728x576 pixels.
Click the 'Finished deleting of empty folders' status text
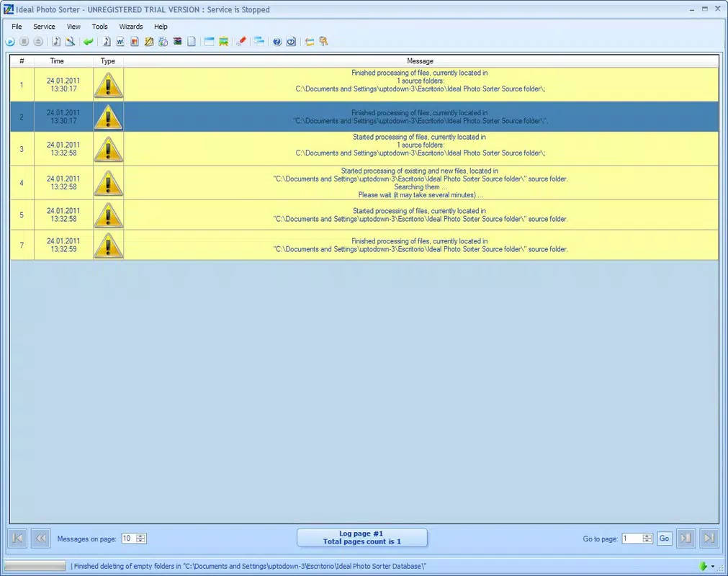point(250,566)
